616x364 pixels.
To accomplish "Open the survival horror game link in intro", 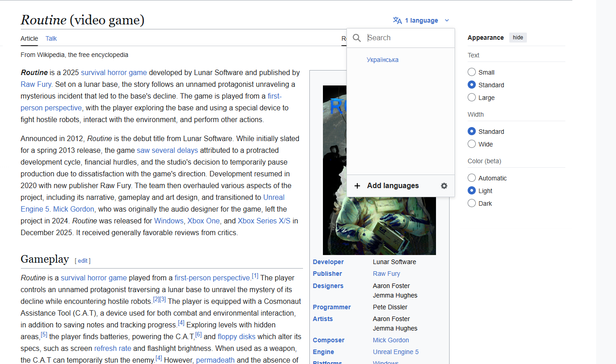I will point(114,72).
